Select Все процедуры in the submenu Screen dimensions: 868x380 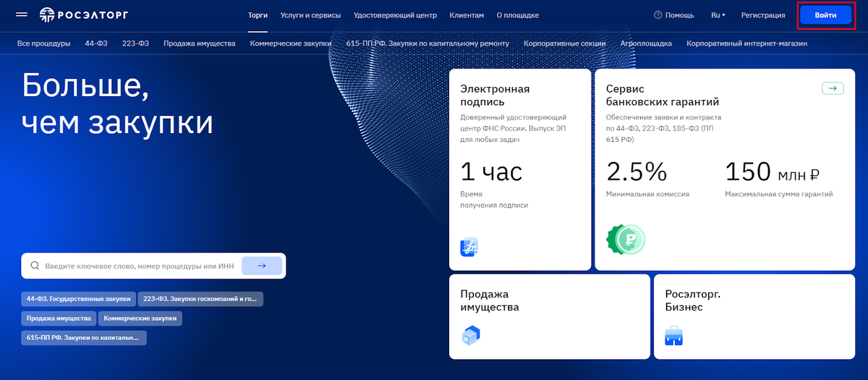point(43,43)
